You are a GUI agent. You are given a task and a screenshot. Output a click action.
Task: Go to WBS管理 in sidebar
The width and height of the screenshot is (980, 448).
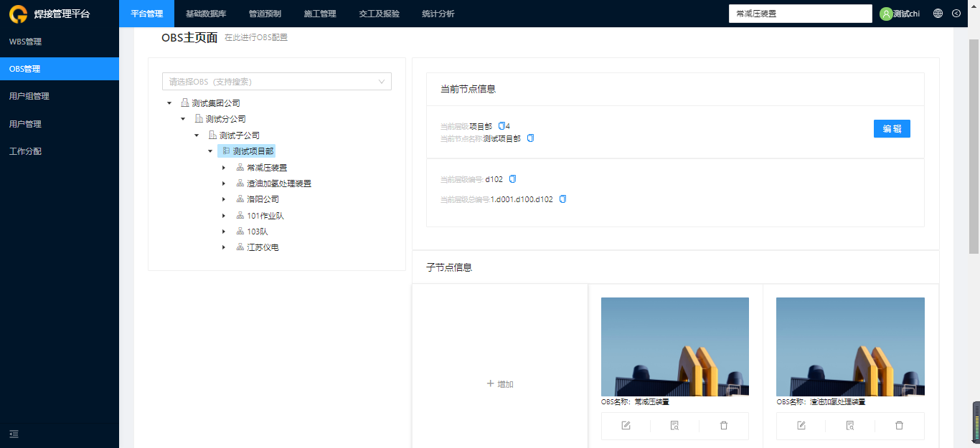[60, 42]
